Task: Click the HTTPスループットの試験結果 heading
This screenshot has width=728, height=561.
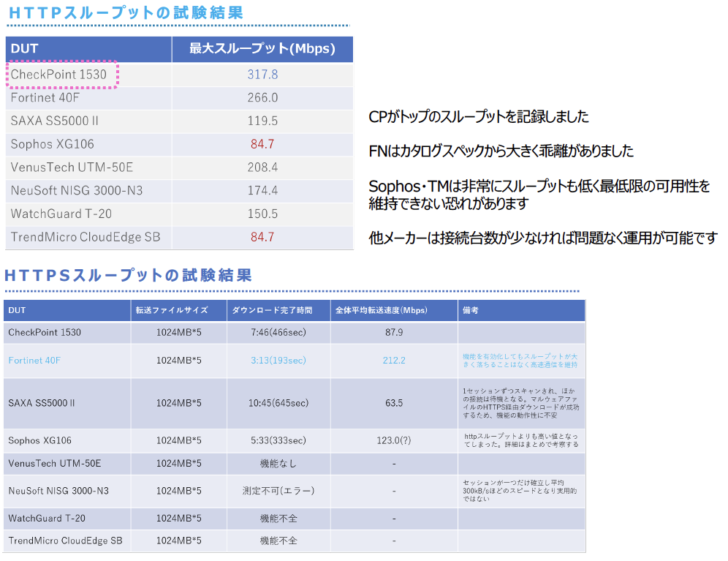Action: click(125, 13)
